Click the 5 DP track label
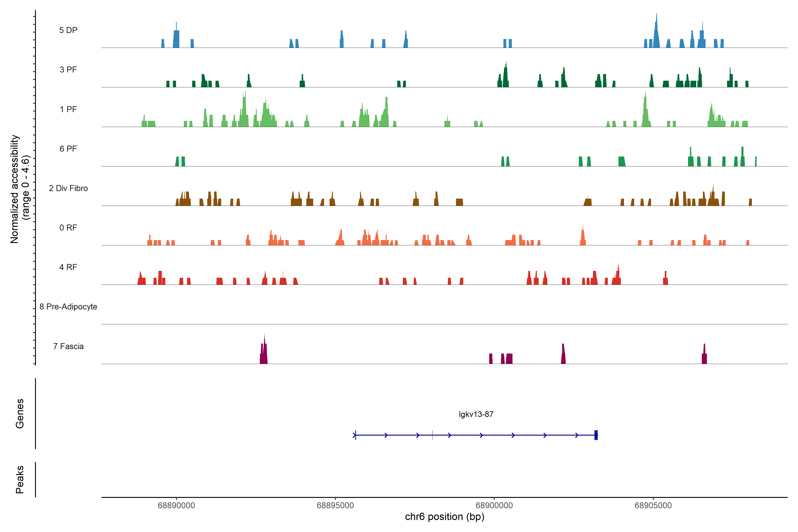 tap(68, 30)
